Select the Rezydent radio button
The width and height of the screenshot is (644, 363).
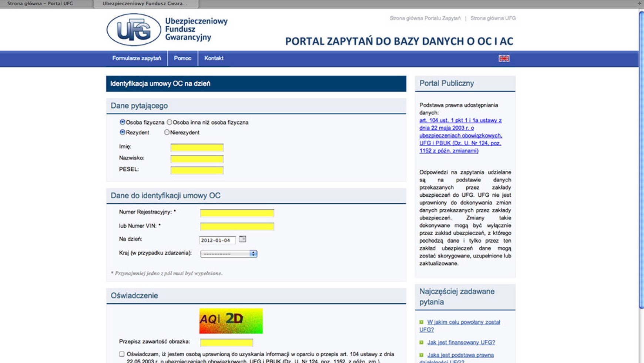123,132
